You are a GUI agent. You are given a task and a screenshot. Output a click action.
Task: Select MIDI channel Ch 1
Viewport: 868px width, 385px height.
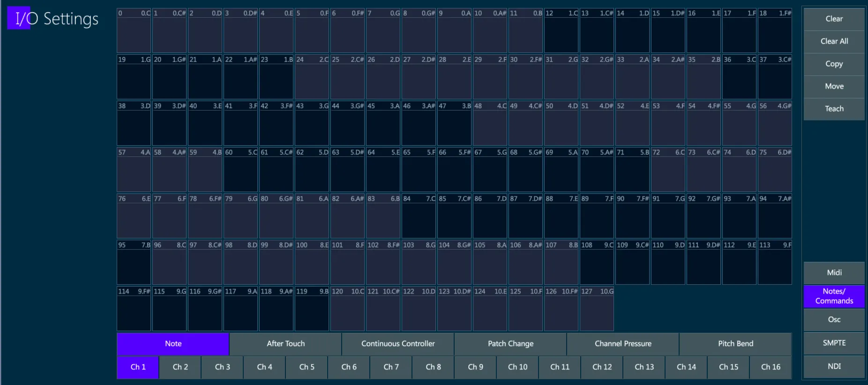(x=138, y=367)
